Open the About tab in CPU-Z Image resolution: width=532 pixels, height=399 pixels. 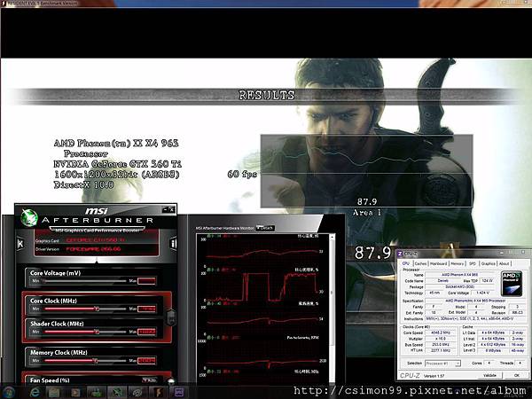(x=504, y=263)
